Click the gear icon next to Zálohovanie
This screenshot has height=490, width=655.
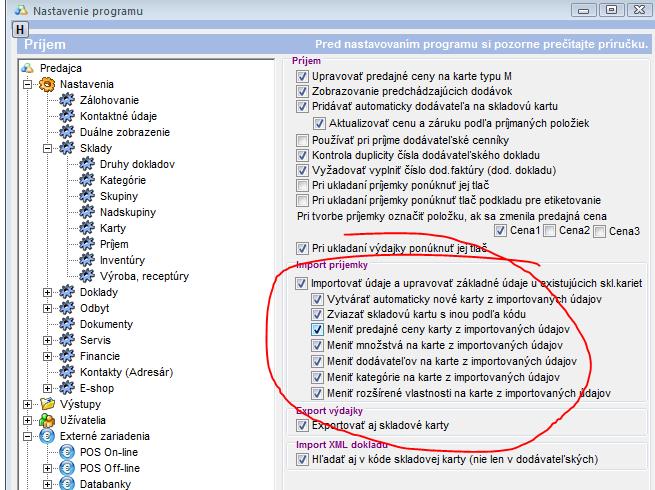pos(67,100)
